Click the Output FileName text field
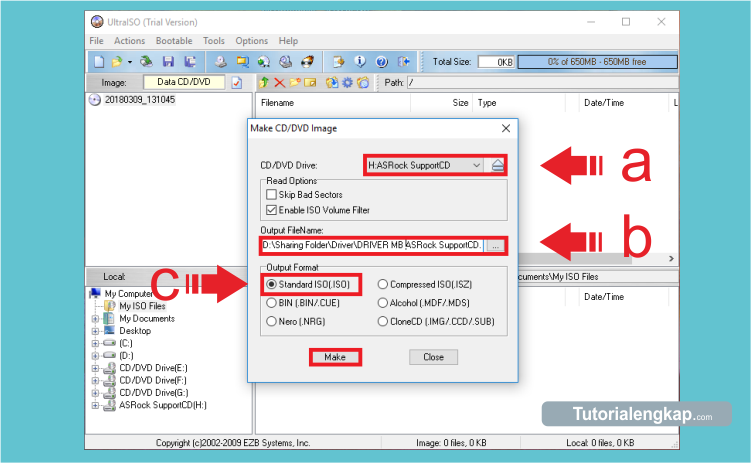This screenshot has width=751, height=463. pyautogui.click(x=373, y=245)
